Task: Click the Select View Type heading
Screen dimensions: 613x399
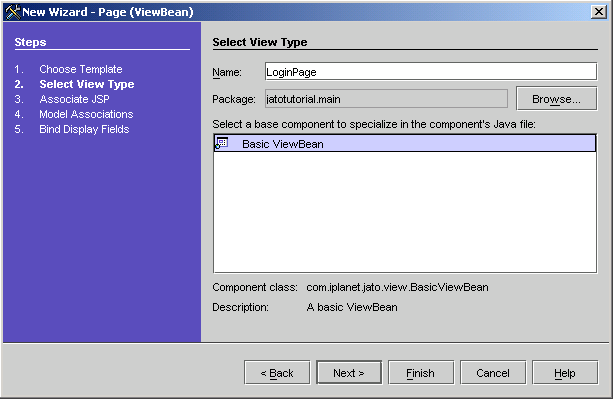Action: coord(260,42)
